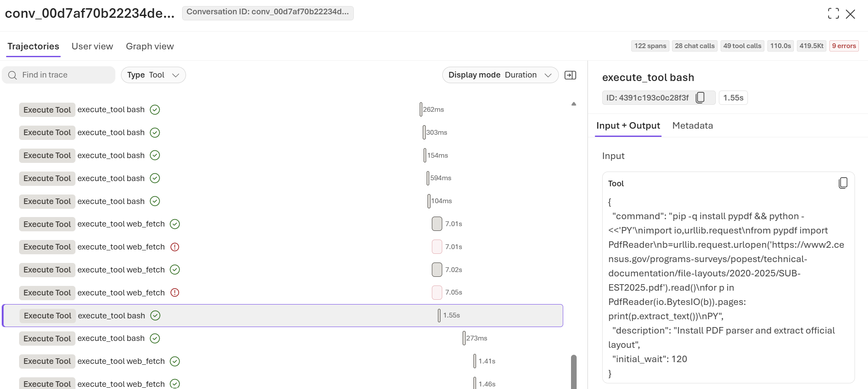Click the Conversation ID badge
The height and width of the screenshot is (389, 868).
coord(268,12)
